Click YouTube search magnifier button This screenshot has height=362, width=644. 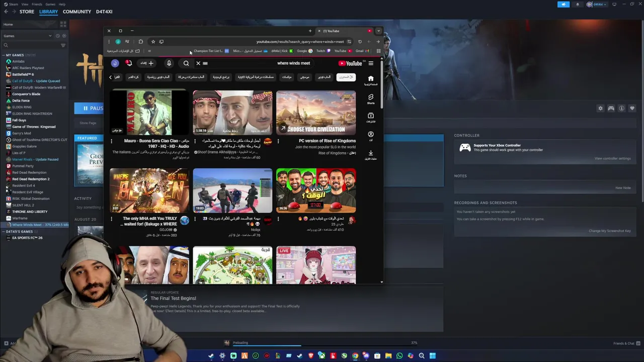tap(186, 63)
